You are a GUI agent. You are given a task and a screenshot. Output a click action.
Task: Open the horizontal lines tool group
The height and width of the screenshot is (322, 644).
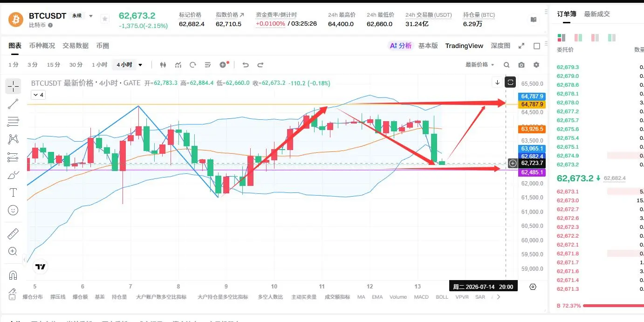point(14,122)
